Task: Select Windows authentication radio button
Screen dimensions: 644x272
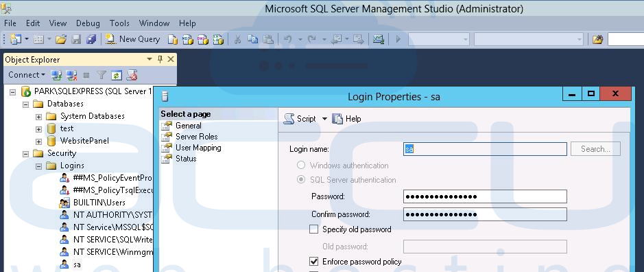Action: [x=301, y=165]
